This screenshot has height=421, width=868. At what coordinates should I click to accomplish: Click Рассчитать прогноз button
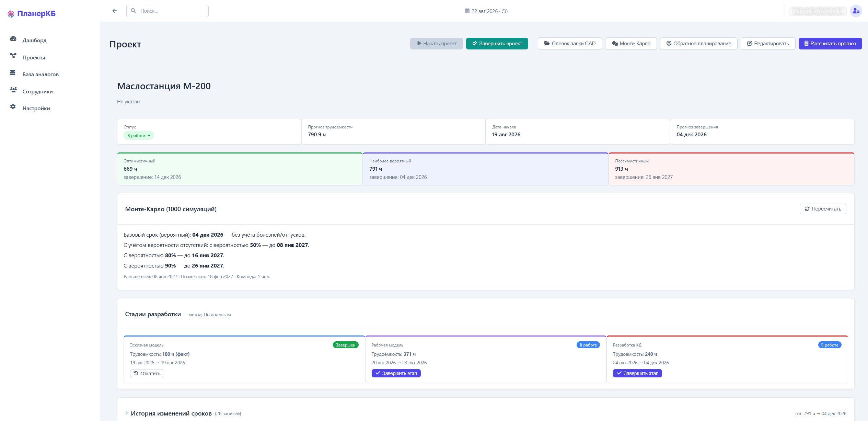[x=830, y=44]
